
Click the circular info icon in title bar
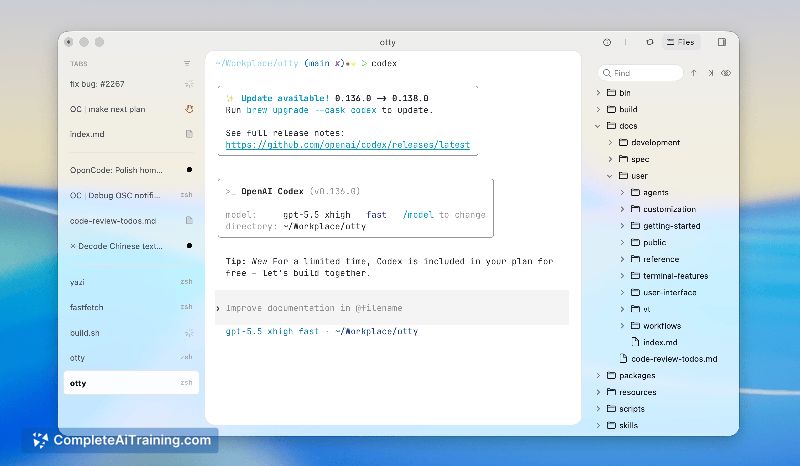tap(607, 42)
